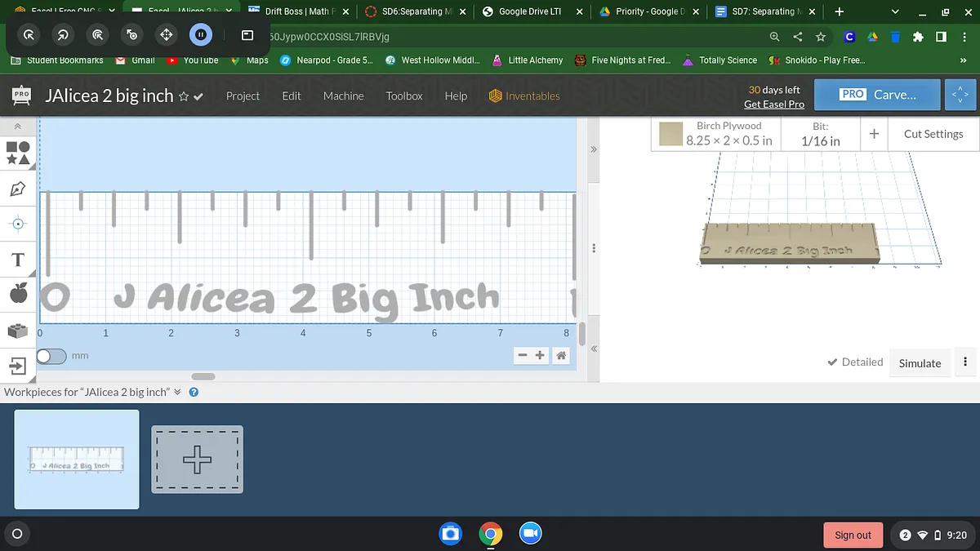Click the Birch Plywood material swatch
The image size is (980, 551).
tap(671, 134)
